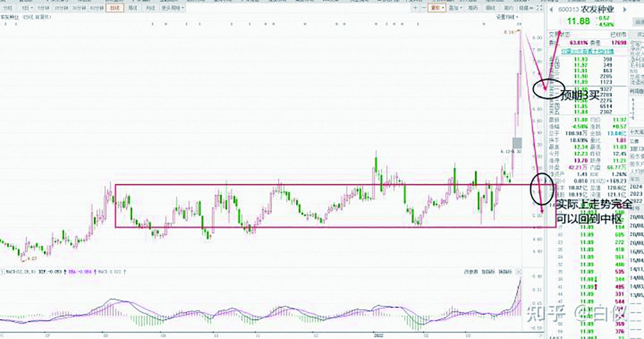
Task: Click the gray gap marker on candlestick chart
Action: point(517,143)
